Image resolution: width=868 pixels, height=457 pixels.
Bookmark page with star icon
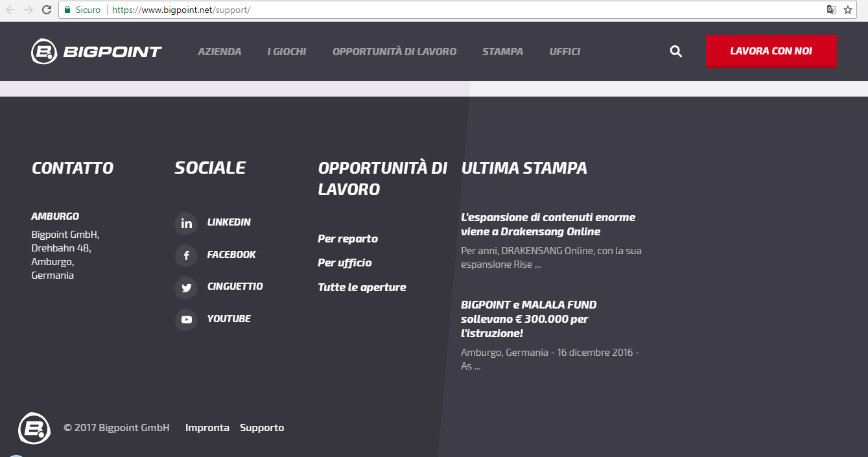(848, 10)
